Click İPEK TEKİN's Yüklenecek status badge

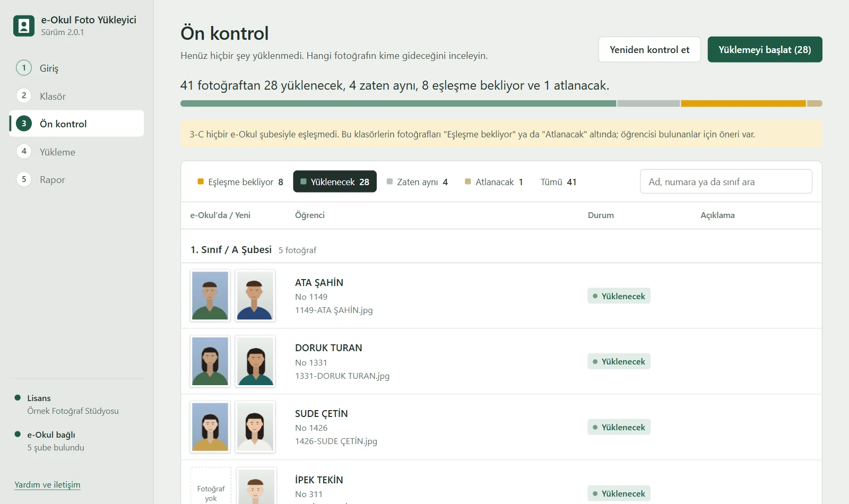pyautogui.click(x=619, y=493)
